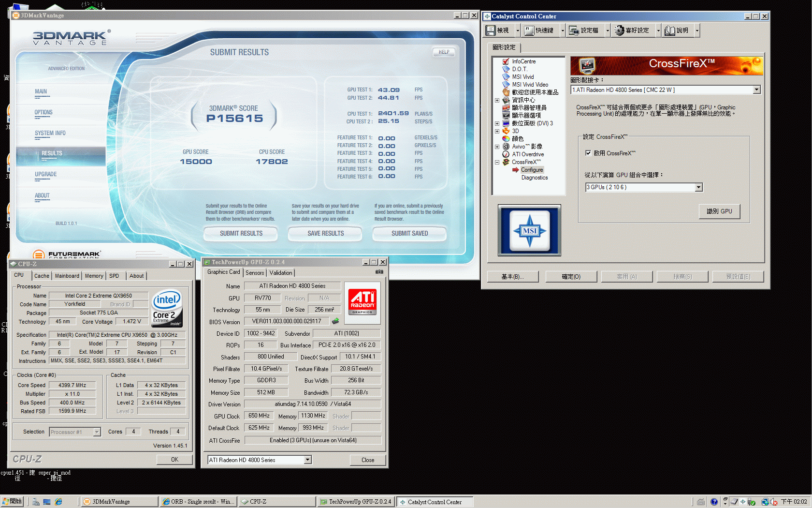Open the GPU-Z graphics card selector dropdown
The image size is (812, 508).
click(x=308, y=460)
